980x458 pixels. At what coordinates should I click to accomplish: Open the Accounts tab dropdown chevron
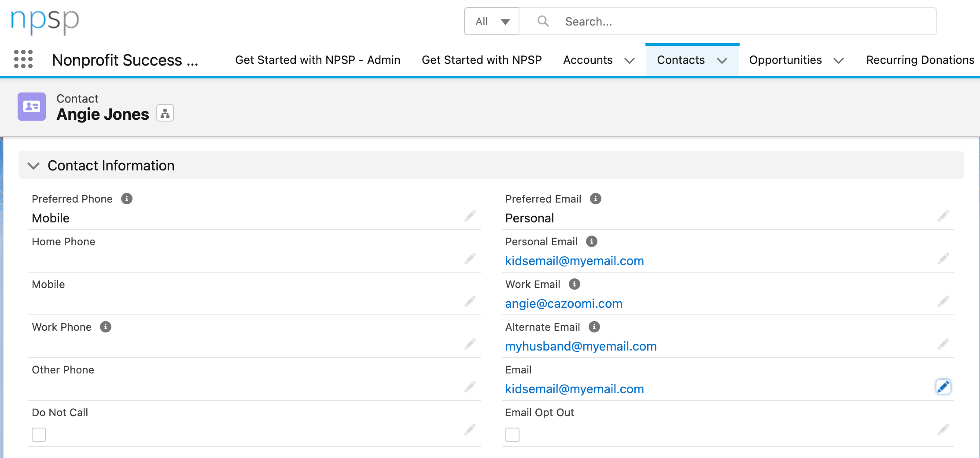click(630, 60)
